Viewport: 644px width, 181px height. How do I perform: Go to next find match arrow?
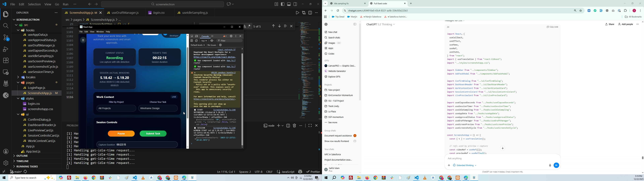pos(279,26)
